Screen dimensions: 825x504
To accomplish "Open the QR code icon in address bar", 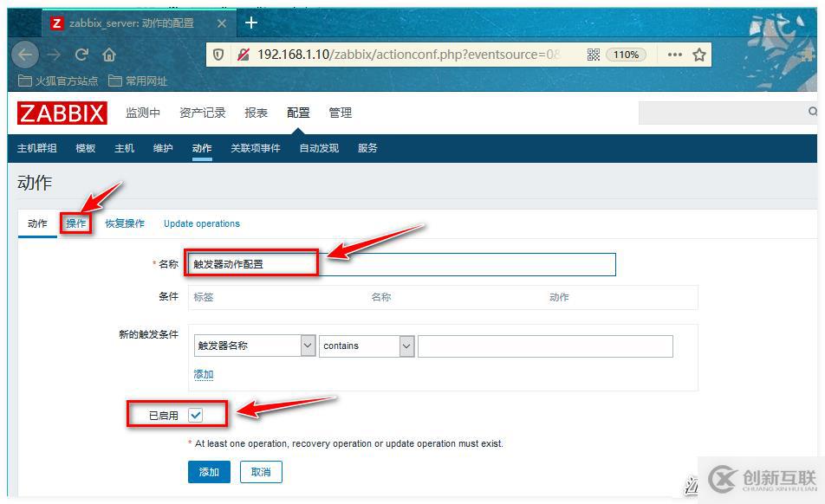I will click(594, 55).
